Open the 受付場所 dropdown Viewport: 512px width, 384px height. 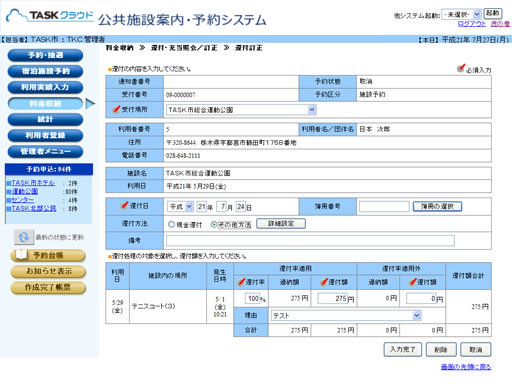pos(241,110)
